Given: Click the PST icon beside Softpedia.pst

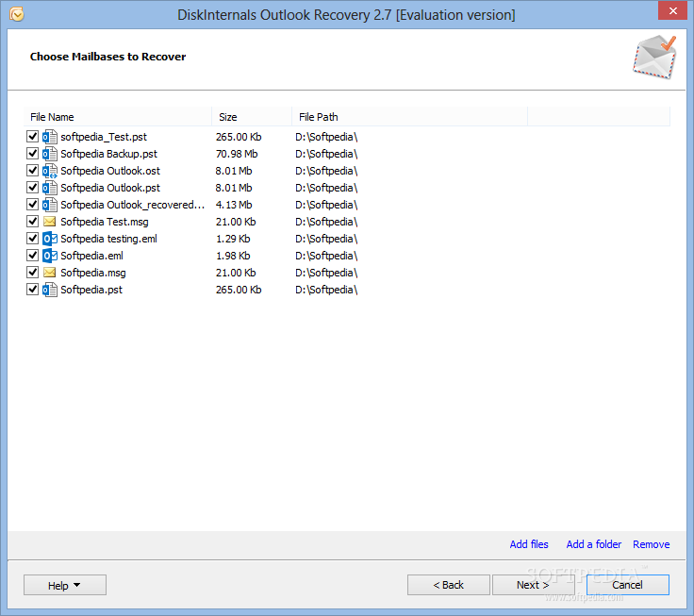Looking at the screenshot, I should [x=50, y=290].
